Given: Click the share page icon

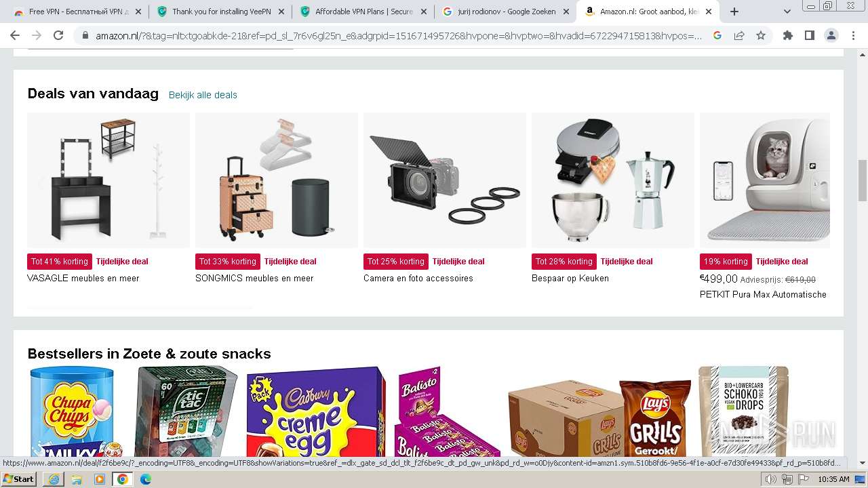Looking at the screenshot, I should point(739,35).
